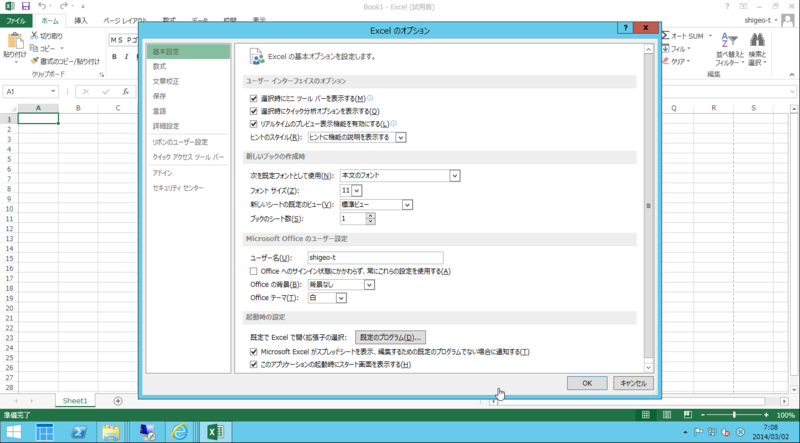Click the Copy icon in Clipboard group
800x443 pixels.
click(34, 48)
